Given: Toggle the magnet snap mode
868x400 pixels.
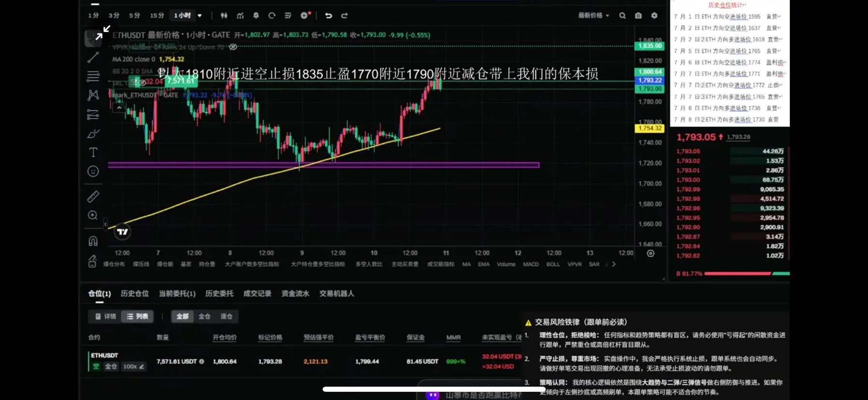Looking at the screenshot, I should [x=93, y=241].
